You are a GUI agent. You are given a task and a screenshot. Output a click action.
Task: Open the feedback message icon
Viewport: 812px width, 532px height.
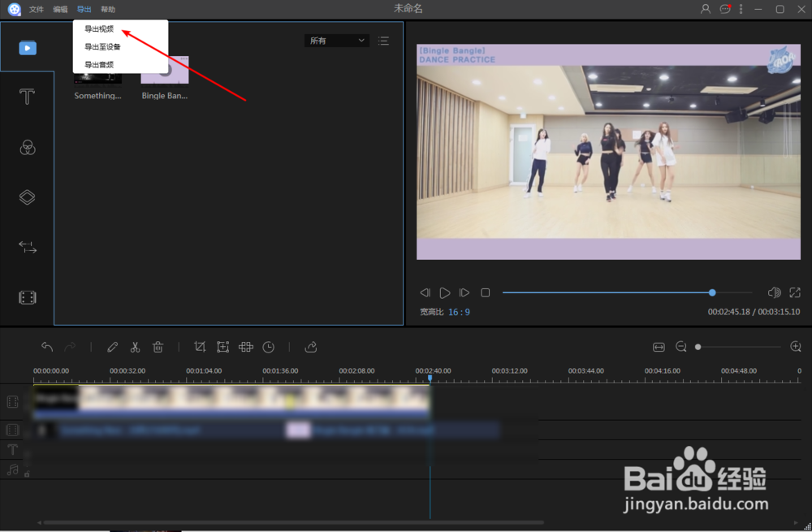725,9
